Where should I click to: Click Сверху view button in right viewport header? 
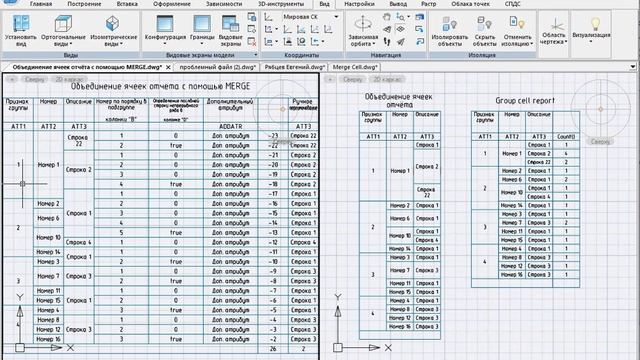353,79
